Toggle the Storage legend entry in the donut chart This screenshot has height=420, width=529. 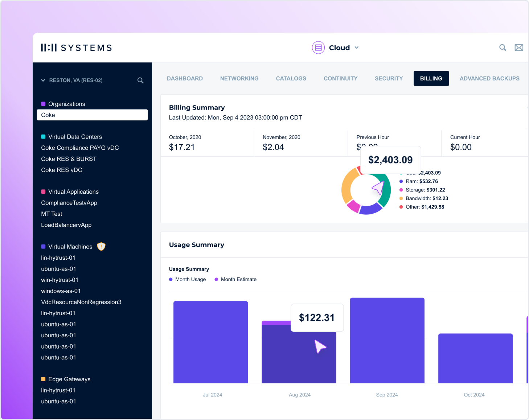425,190
